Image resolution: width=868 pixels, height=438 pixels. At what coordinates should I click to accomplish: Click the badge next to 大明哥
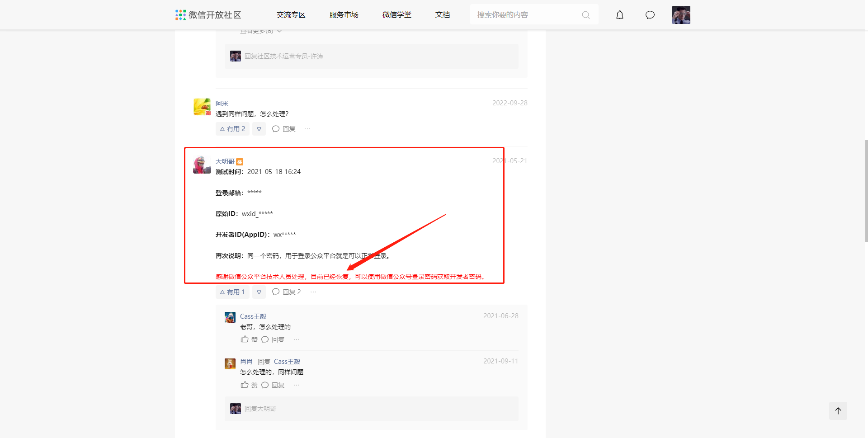tap(240, 162)
